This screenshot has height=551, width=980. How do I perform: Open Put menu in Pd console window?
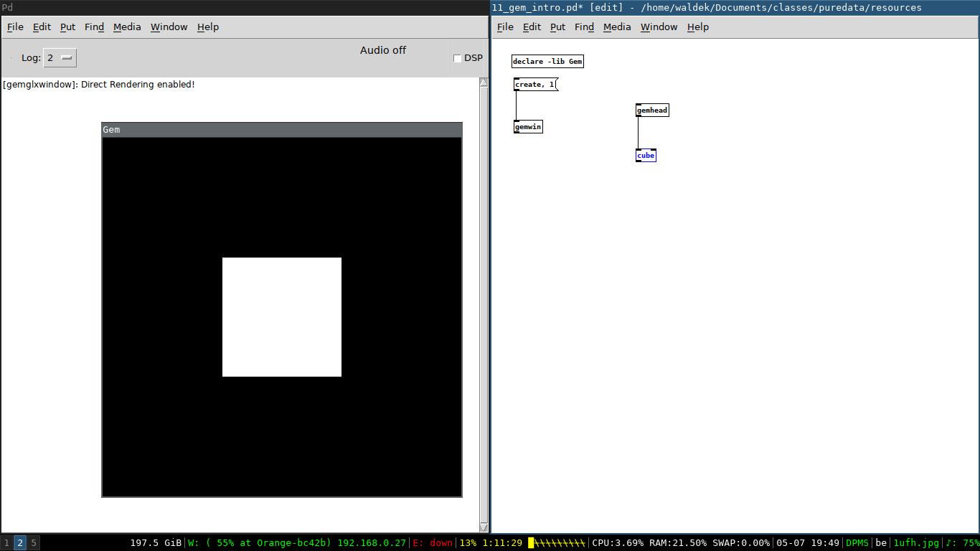67,27
